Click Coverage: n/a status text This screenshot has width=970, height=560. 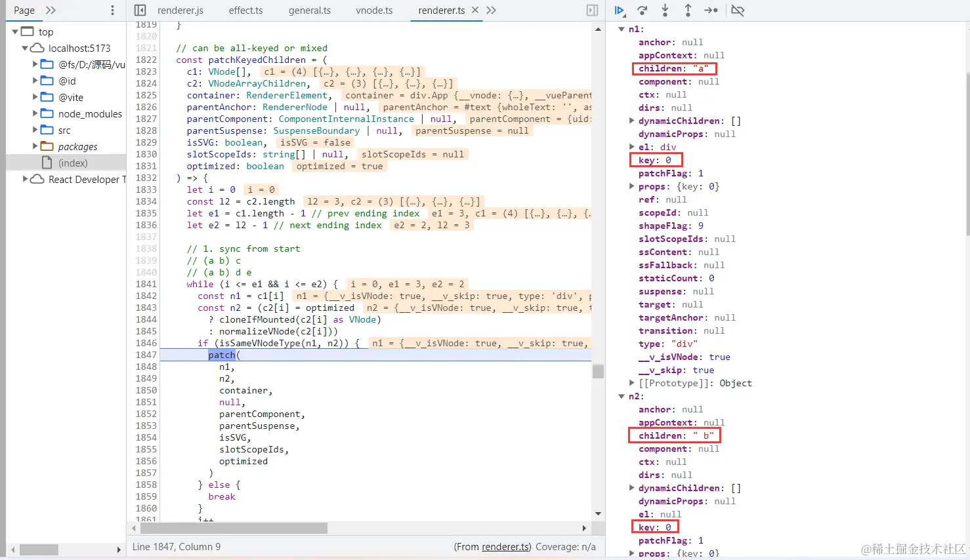(566, 547)
